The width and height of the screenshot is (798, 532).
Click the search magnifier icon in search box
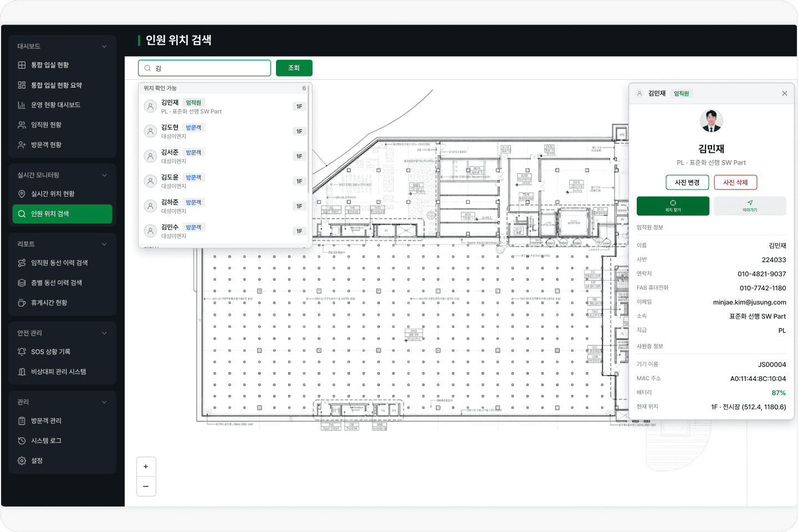click(147, 68)
